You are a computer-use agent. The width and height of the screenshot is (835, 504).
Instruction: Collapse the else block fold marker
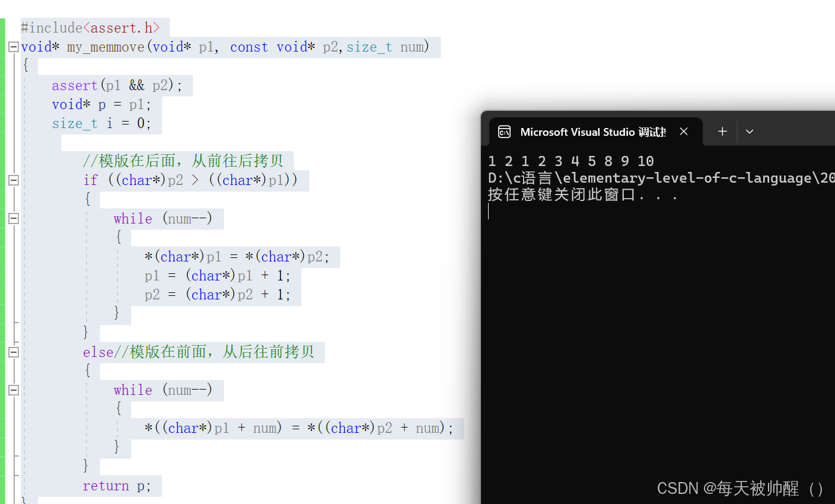(13, 352)
